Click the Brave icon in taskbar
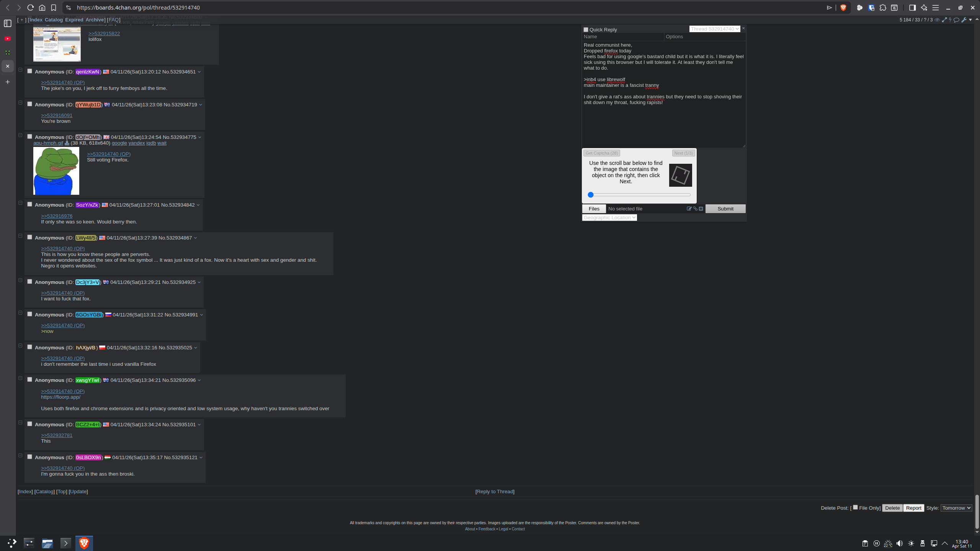The width and height of the screenshot is (980, 551). pyautogui.click(x=84, y=543)
